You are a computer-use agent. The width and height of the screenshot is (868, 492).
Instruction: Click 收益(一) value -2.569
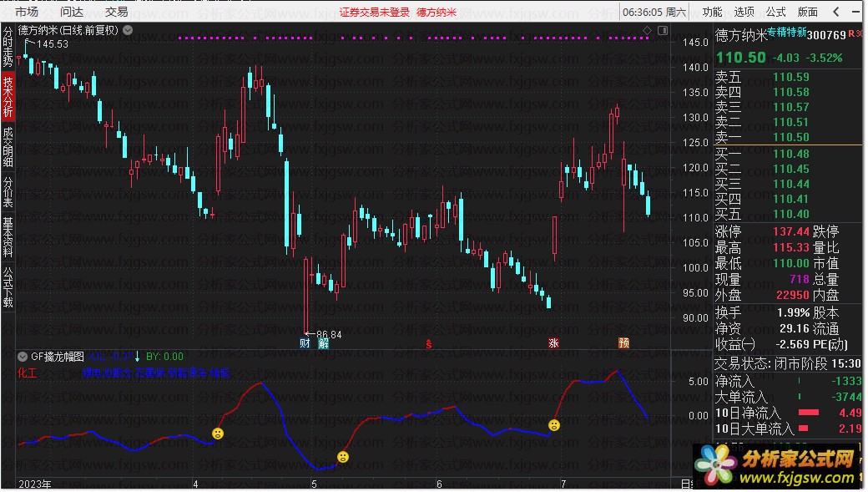[x=793, y=345]
